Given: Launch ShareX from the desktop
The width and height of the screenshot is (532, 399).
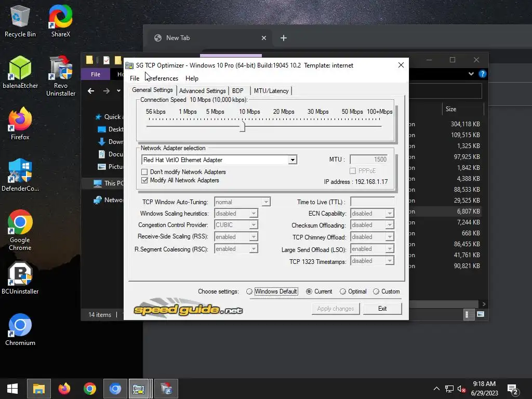Looking at the screenshot, I should [x=61, y=21].
